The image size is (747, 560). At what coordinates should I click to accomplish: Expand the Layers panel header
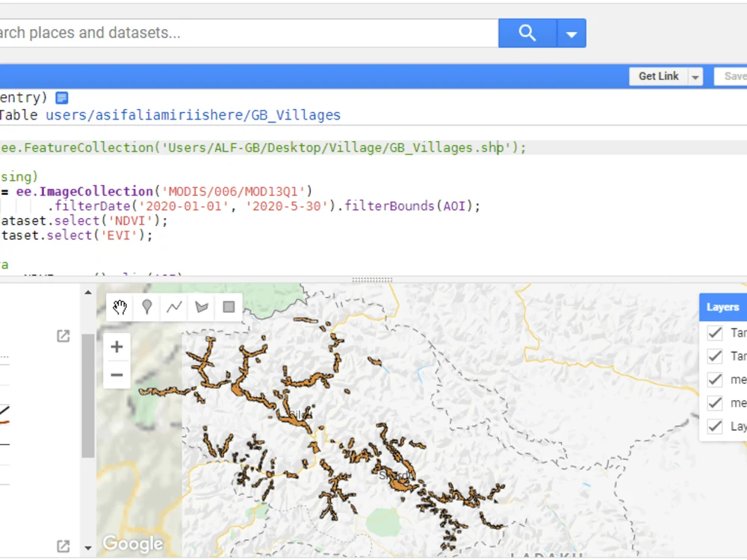tap(722, 307)
